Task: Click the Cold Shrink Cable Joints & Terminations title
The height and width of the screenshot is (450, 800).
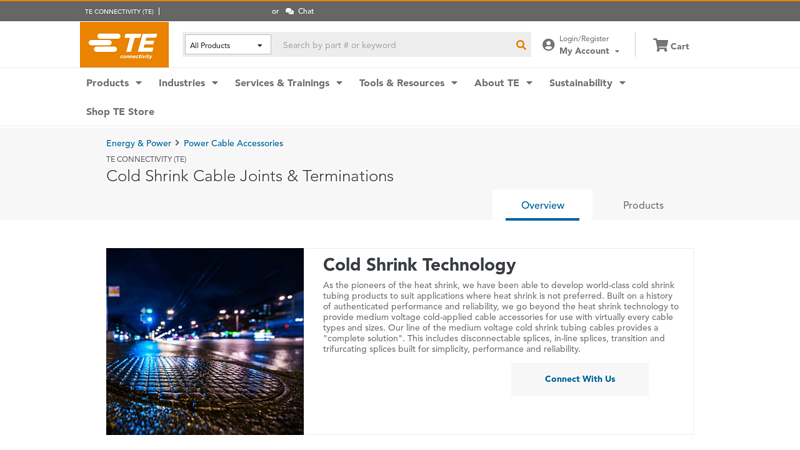Action: [x=249, y=176]
